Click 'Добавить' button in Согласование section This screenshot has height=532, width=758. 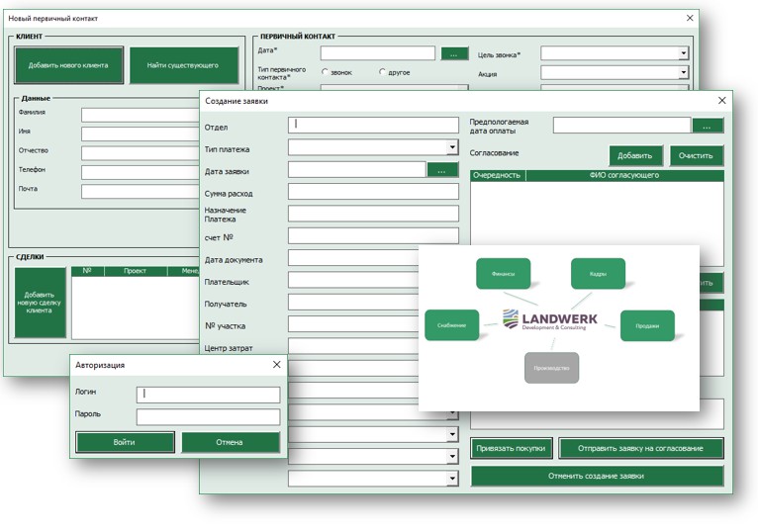(x=635, y=155)
